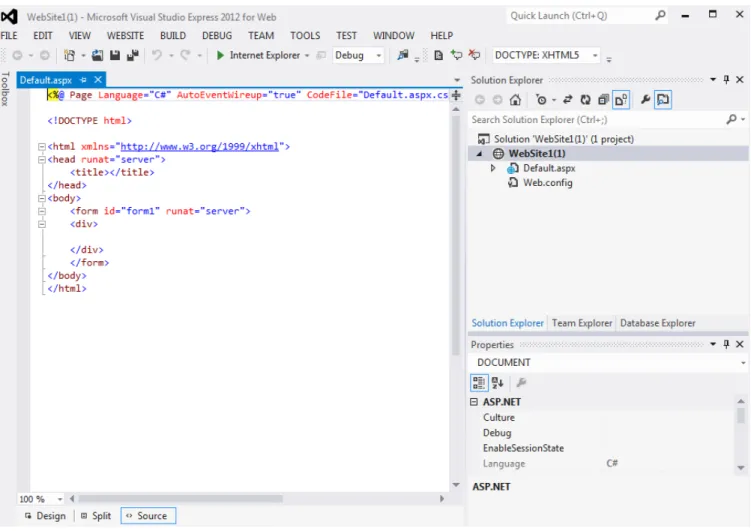Click the New Item toolbar icon
Screen dimensions: 751x531
click(69, 56)
